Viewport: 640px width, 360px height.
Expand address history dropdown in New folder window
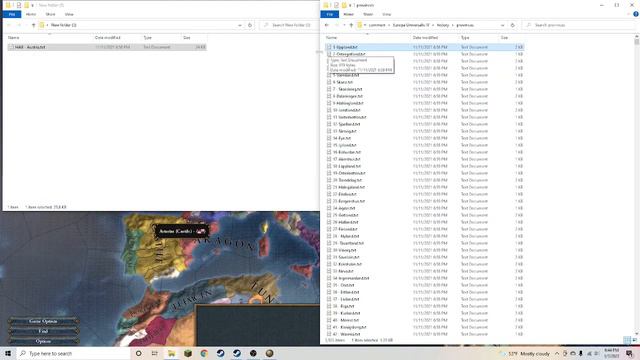point(240,25)
